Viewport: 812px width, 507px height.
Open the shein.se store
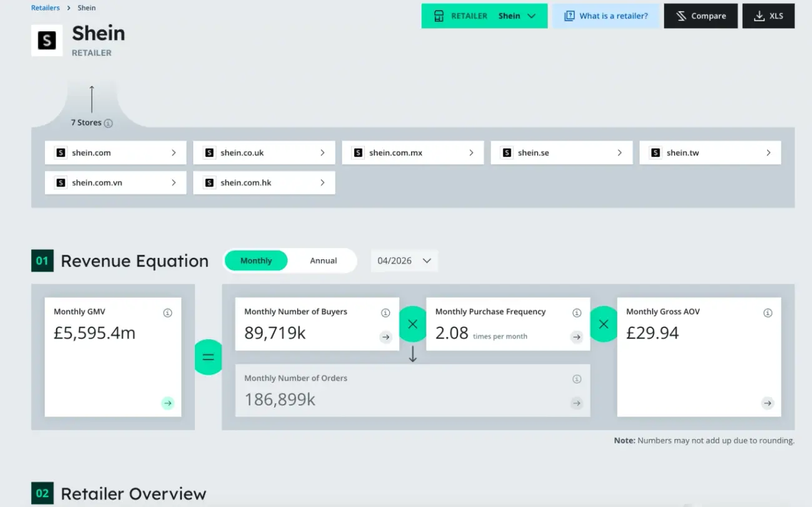pos(562,153)
